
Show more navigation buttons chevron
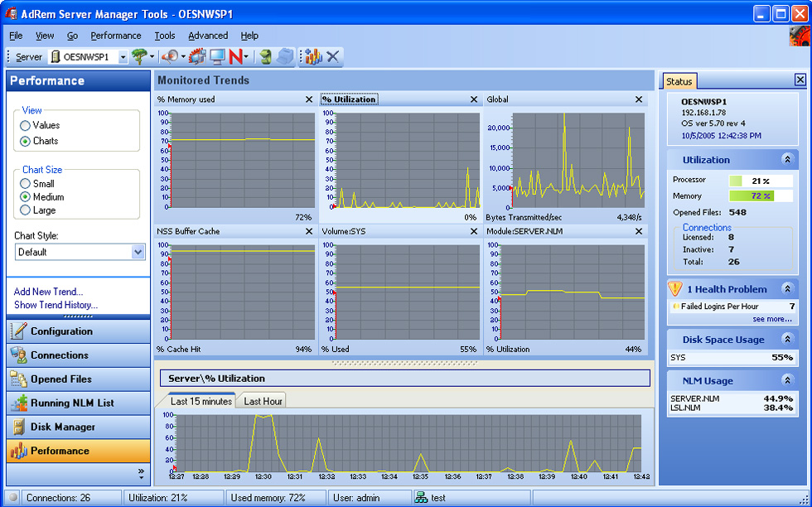point(141,471)
